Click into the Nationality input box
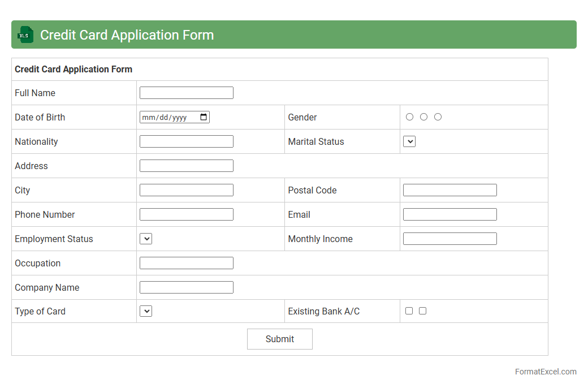 click(187, 141)
